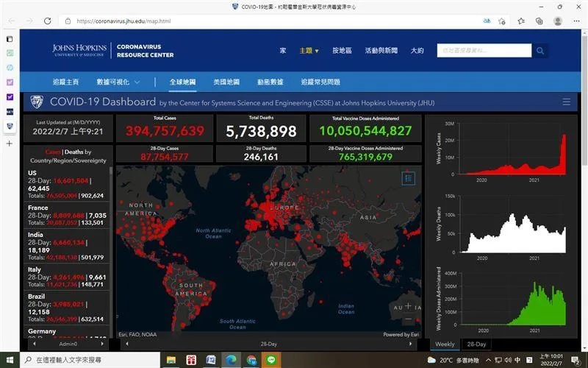Zoom out on the map with minus

(409, 319)
